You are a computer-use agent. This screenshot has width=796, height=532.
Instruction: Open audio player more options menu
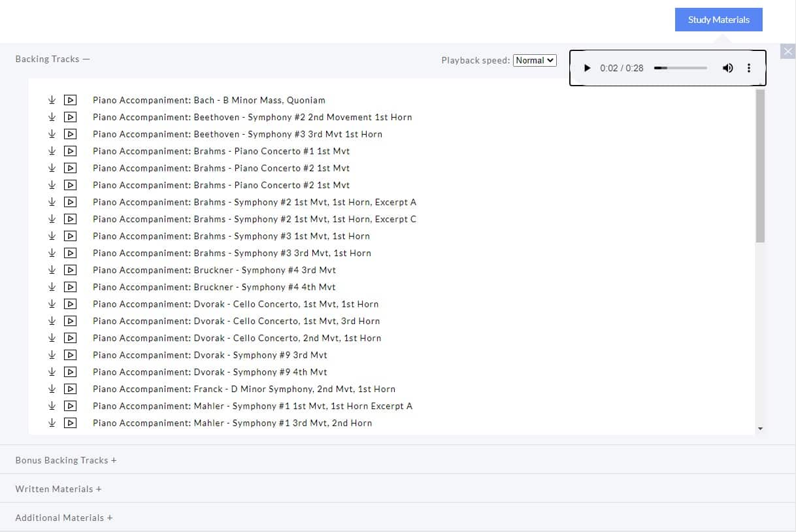(x=749, y=68)
